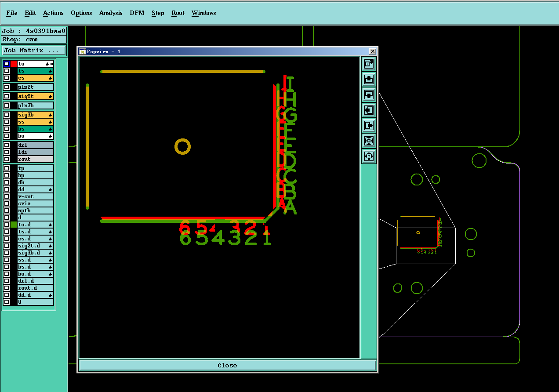The width and height of the screenshot is (559, 392).
Task: Click the Popview zoom-out diverging arrows icon
Action: point(369,156)
